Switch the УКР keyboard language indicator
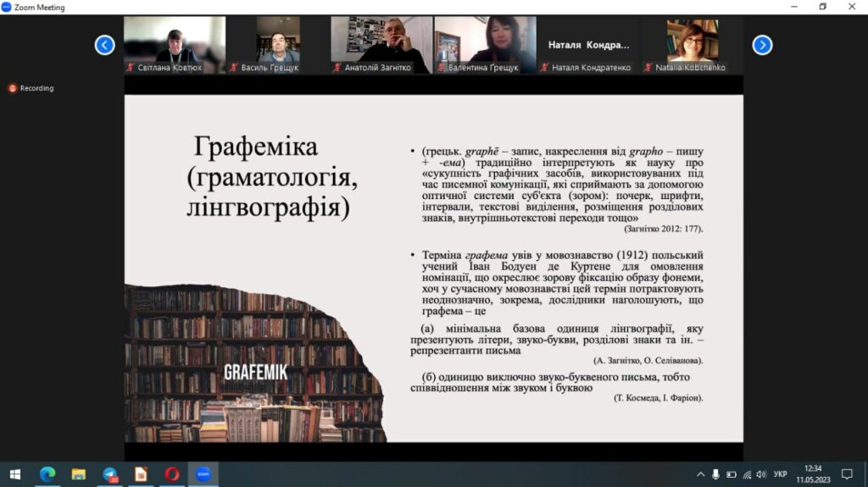The width and height of the screenshot is (868, 487). pyautogui.click(x=780, y=474)
